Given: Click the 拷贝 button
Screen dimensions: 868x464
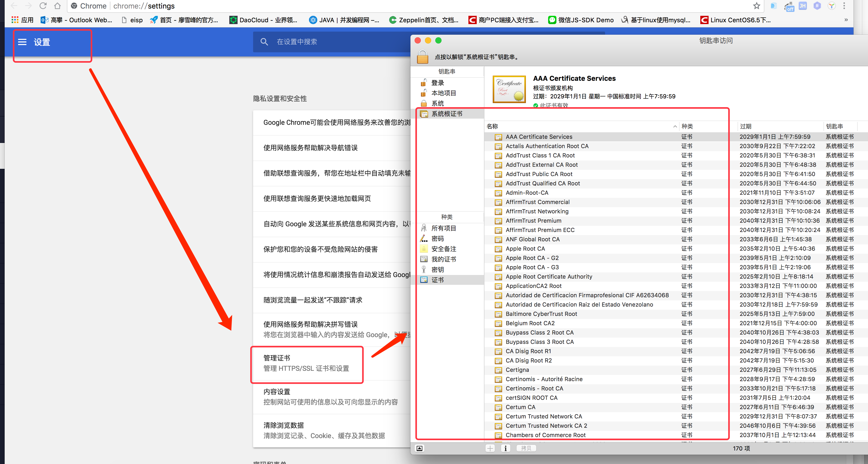Looking at the screenshot, I should [x=526, y=448].
